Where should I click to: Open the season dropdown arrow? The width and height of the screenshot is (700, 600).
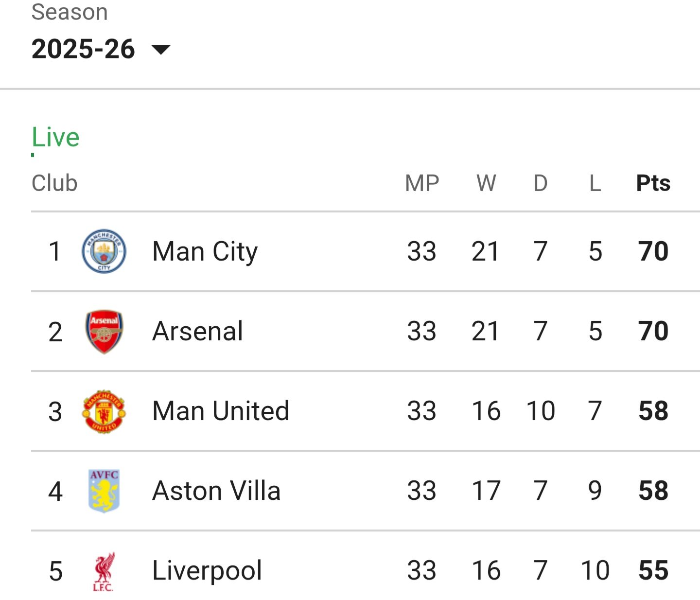tap(161, 49)
